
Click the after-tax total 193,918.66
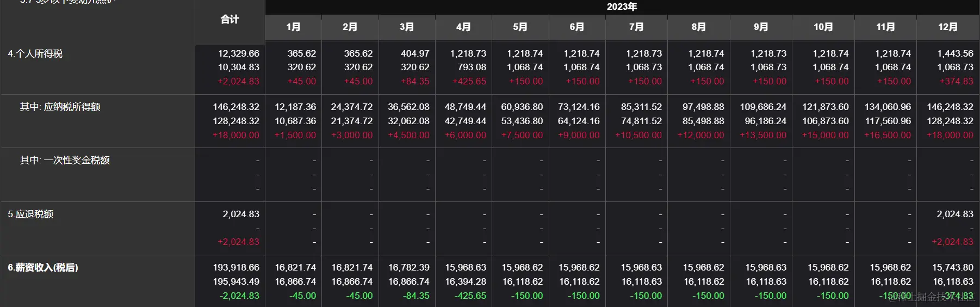tap(236, 267)
